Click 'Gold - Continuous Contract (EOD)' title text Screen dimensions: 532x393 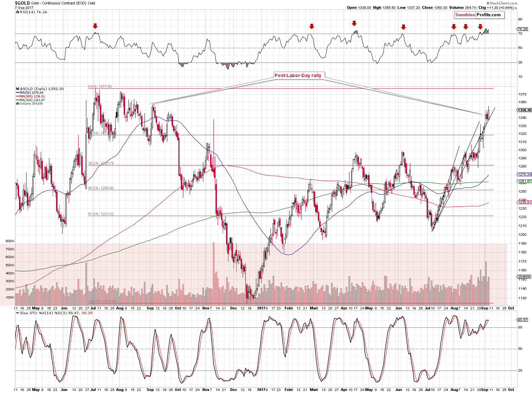[59, 3]
